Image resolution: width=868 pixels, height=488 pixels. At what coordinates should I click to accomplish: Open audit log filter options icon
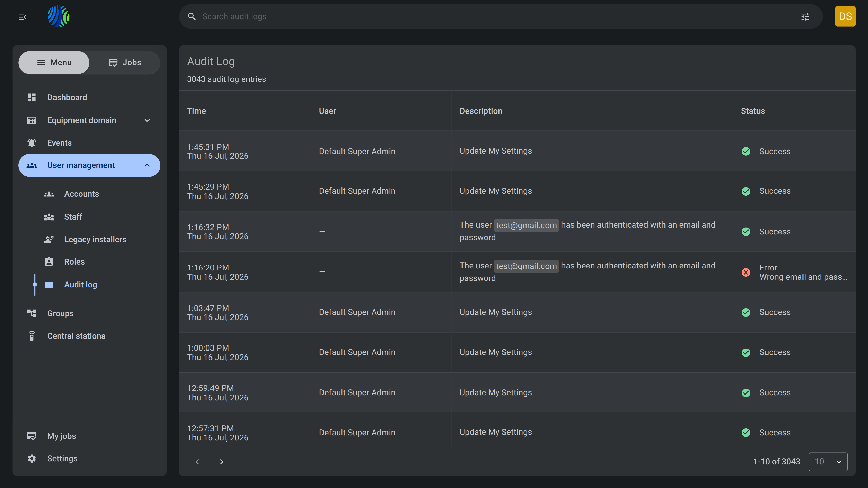805,16
